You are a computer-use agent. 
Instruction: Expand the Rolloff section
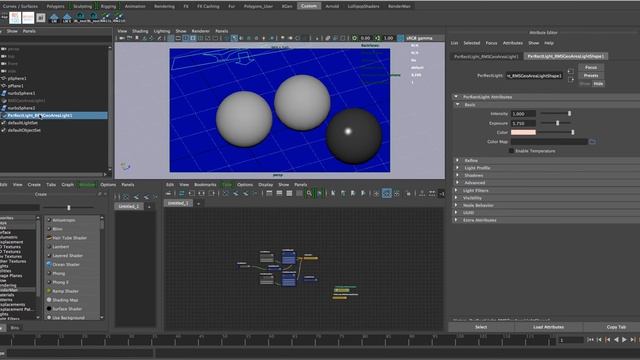pyautogui.click(x=457, y=160)
